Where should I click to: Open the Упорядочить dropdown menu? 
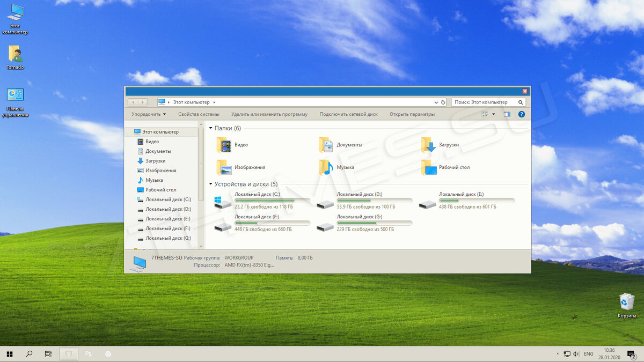pos(149,114)
